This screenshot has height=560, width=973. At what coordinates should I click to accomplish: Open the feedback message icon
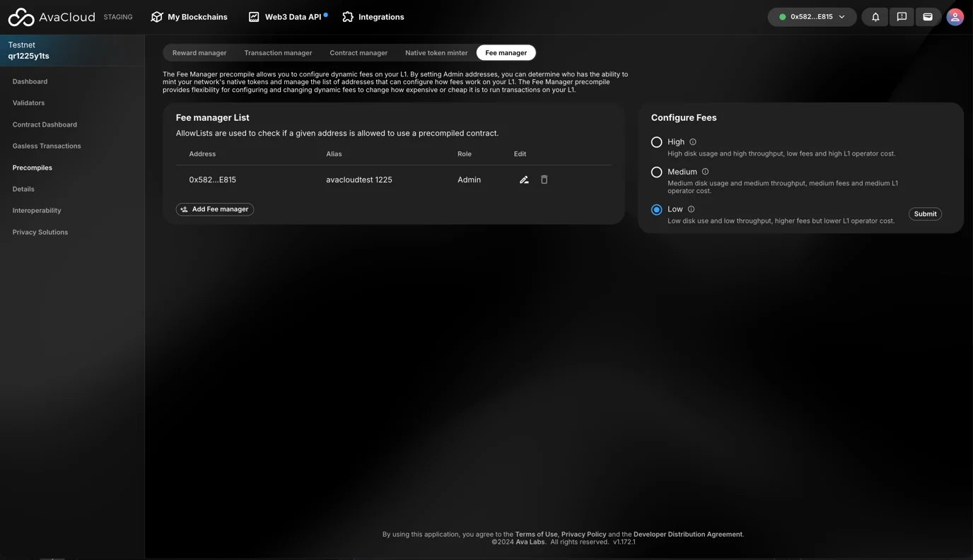pyautogui.click(x=902, y=17)
